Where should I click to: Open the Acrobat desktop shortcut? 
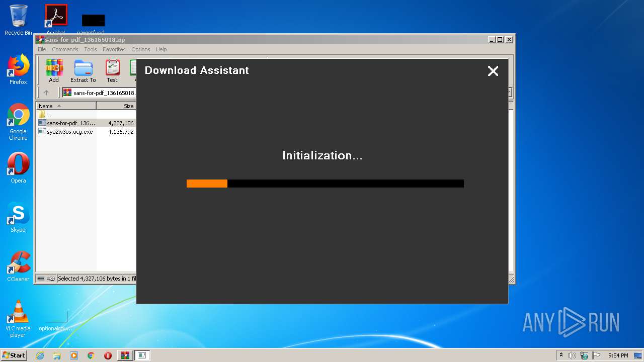click(x=56, y=20)
